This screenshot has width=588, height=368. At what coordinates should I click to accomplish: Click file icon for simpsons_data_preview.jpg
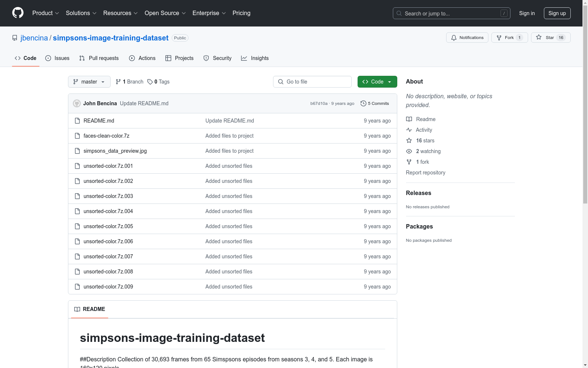(77, 151)
